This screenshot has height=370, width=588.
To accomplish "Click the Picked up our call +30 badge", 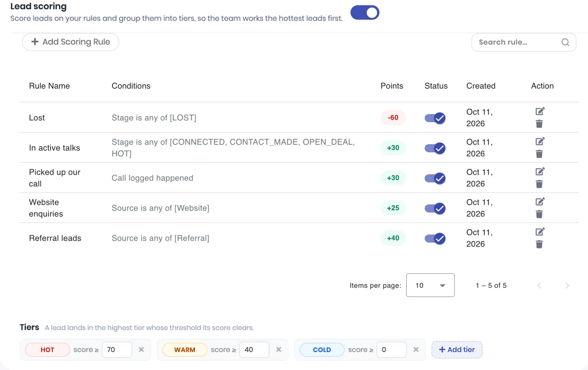I will [393, 178].
